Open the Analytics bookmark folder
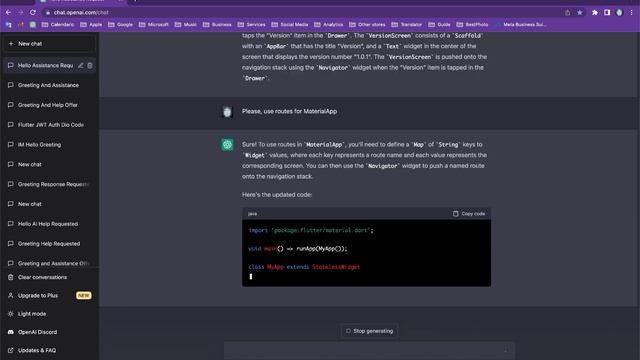 point(329,24)
